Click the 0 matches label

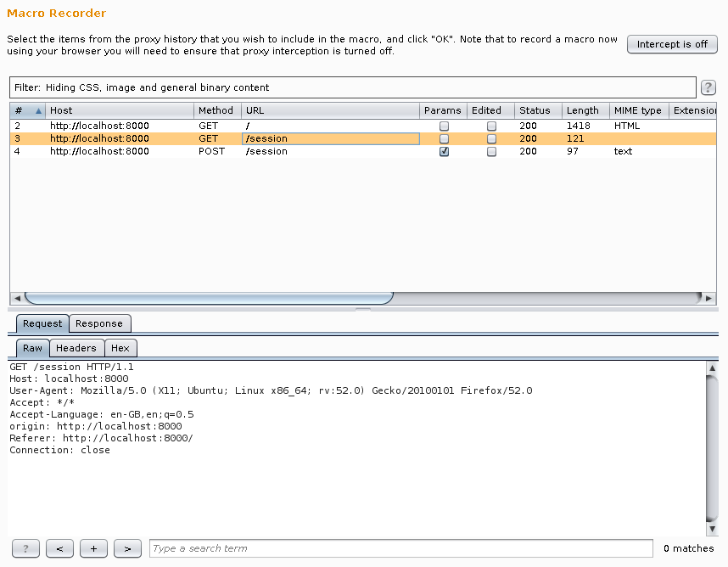tap(688, 548)
